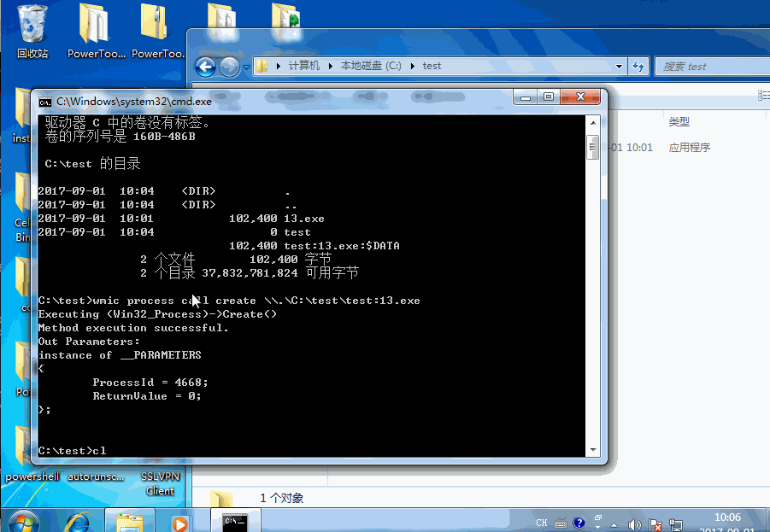This screenshot has width=770, height=532.
Task: Select the 本地磁盘 (C:) breadcrumb
Action: tap(371, 66)
